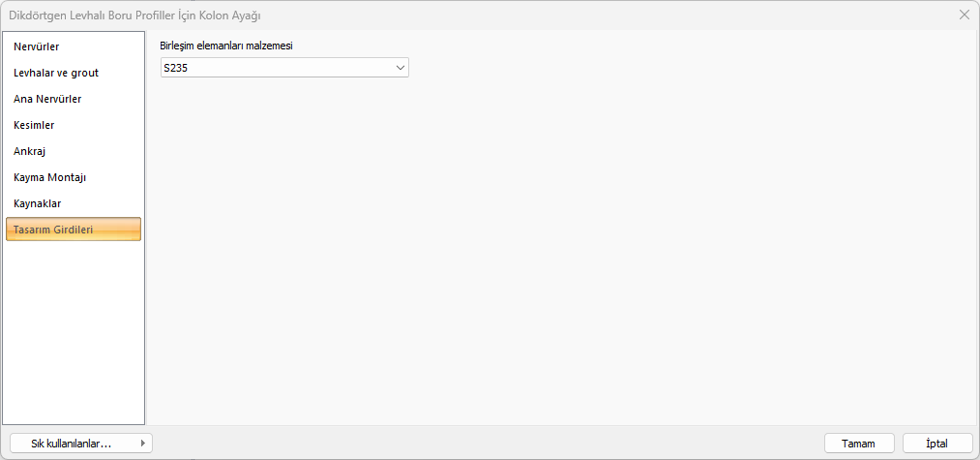Show the Kaynaklar page
Viewport: 980px width, 460px height.
[38, 203]
